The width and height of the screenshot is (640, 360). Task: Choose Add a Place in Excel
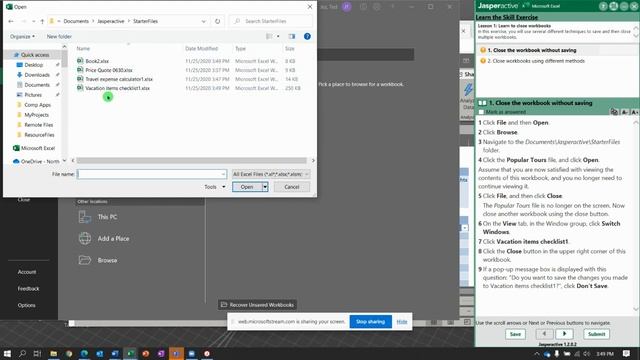(104, 238)
